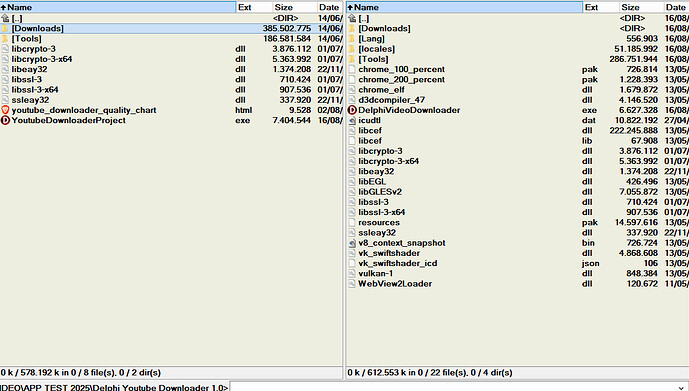The height and width of the screenshot is (391, 689).
Task: Click the YoutubeDownloaderProject exe icon
Action: 5,120
